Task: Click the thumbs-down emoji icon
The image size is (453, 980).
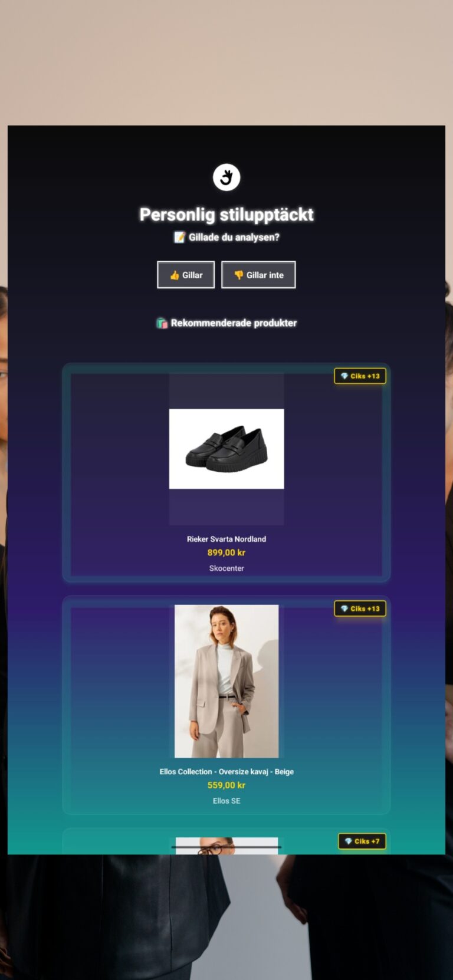Action: [239, 275]
